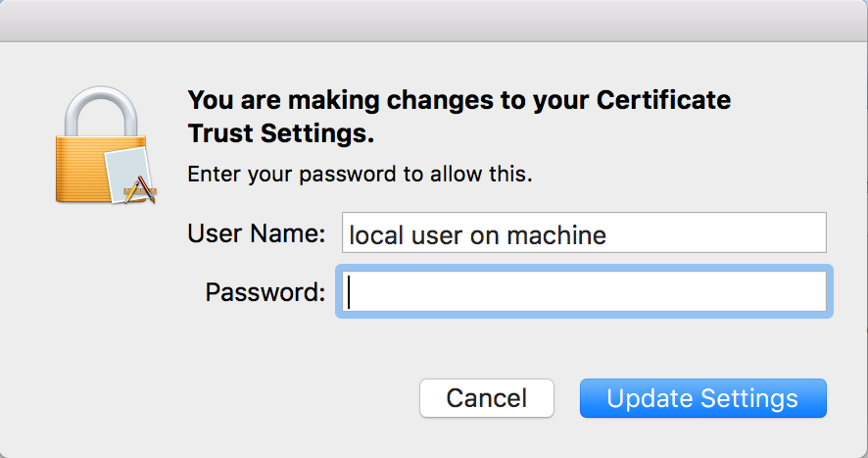This screenshot has width=868, height=458.
Task: Confirm with the Update Settings button
Action: [x=702, y=398]
